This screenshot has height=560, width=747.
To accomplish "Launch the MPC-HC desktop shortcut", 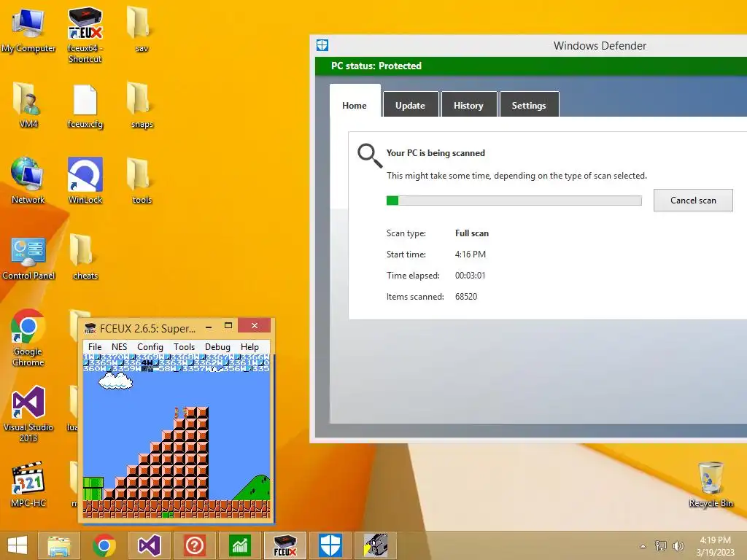I will coord(28,484).
